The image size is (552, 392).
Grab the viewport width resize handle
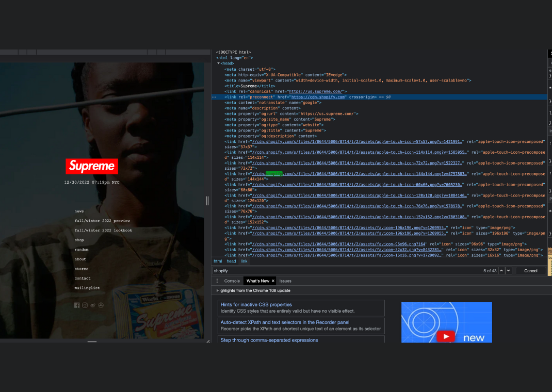coord(207,201)
